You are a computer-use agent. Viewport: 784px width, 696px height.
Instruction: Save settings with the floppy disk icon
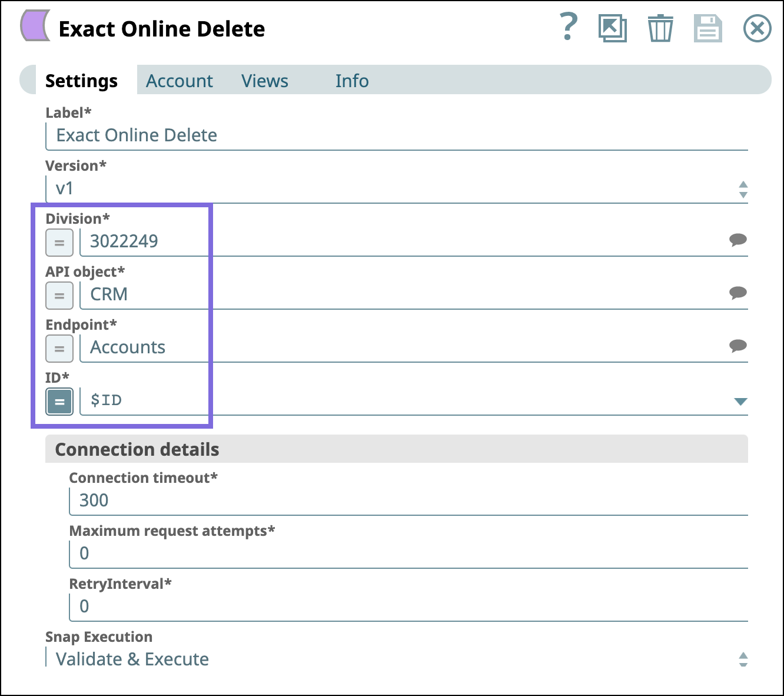tap(707, 28)
